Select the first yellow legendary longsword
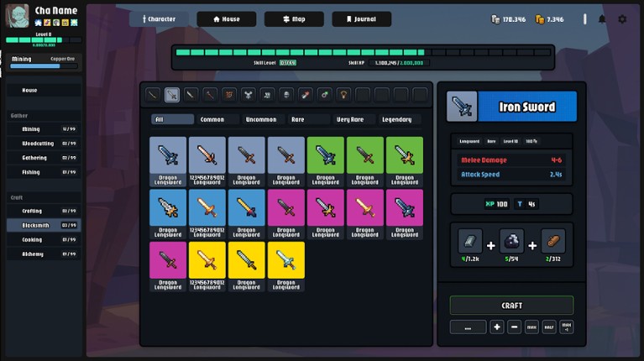 pos(207,260)
